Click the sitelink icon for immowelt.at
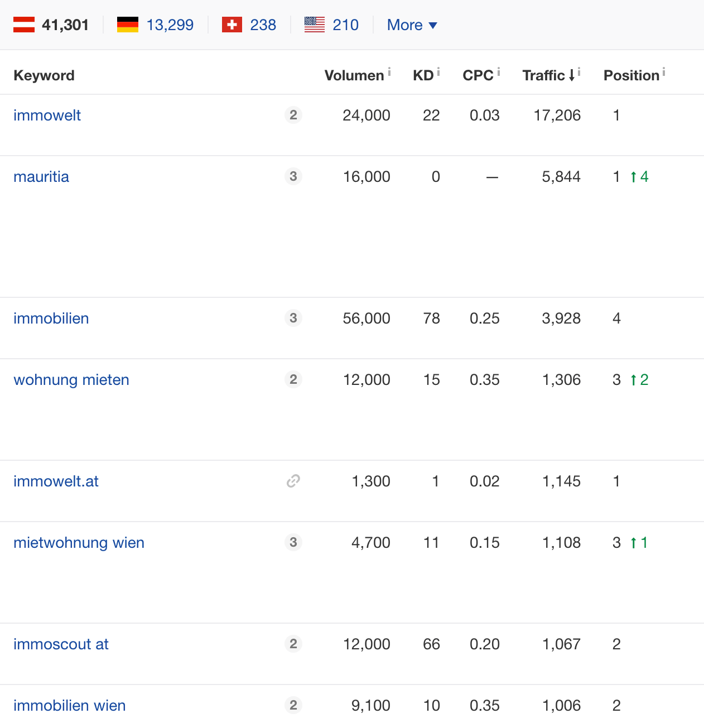Image resolution: width=704 pixels, height=728 pixels. click(x=293, y=481)
